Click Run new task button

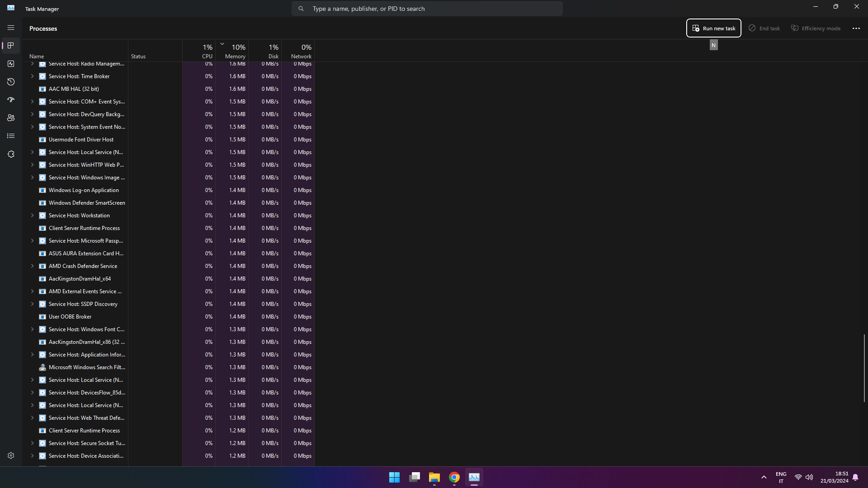click(713, 28)
